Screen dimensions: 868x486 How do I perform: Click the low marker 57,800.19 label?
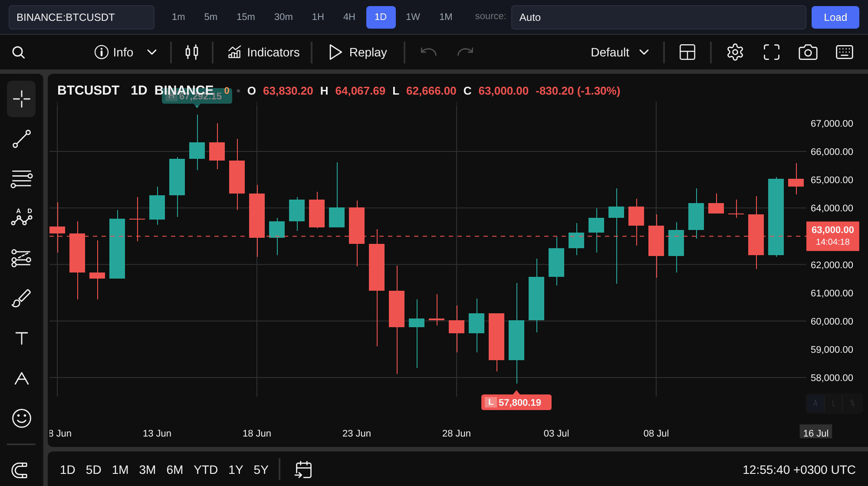[516, 402]
